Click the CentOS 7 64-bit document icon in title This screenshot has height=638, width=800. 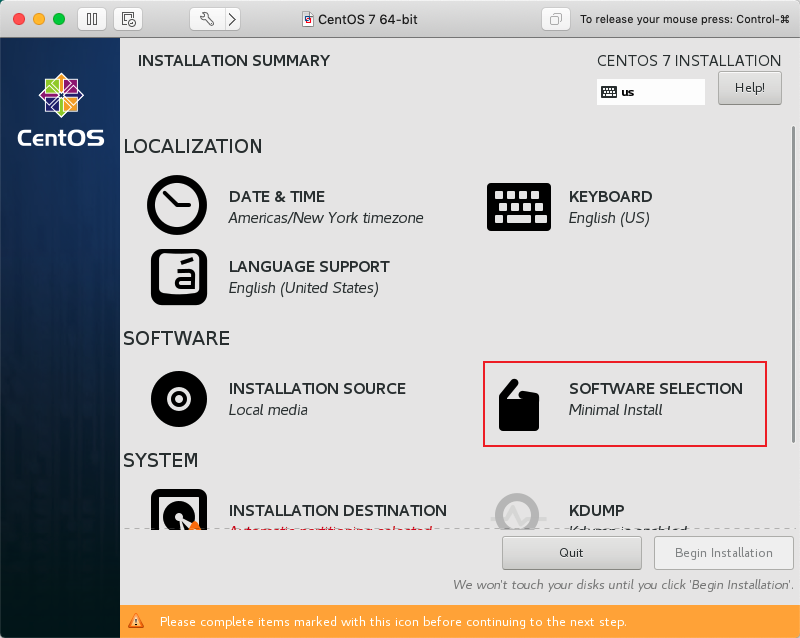click(308, 19)
